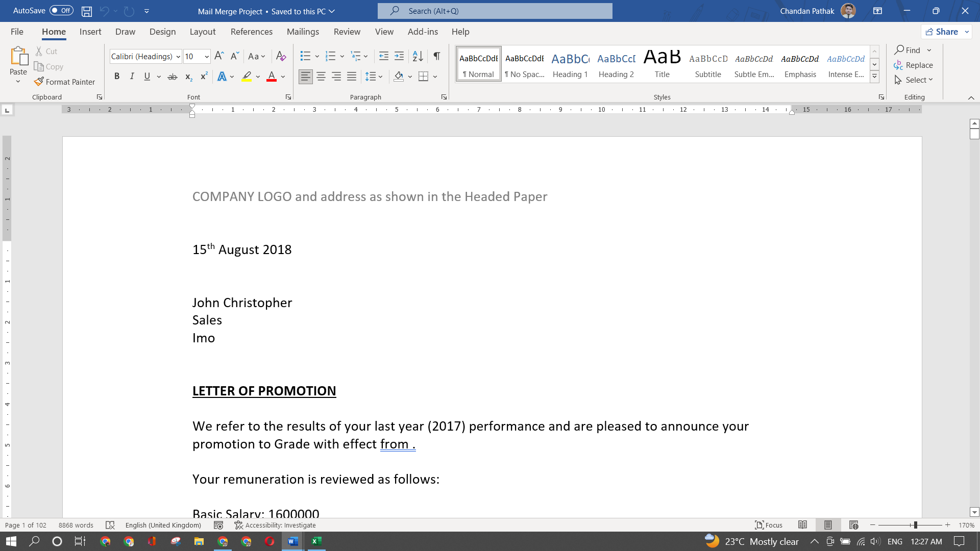Click zoom level 170% in status bar
The height and width of the screenshot is (551, 980).
coord(966,525)
